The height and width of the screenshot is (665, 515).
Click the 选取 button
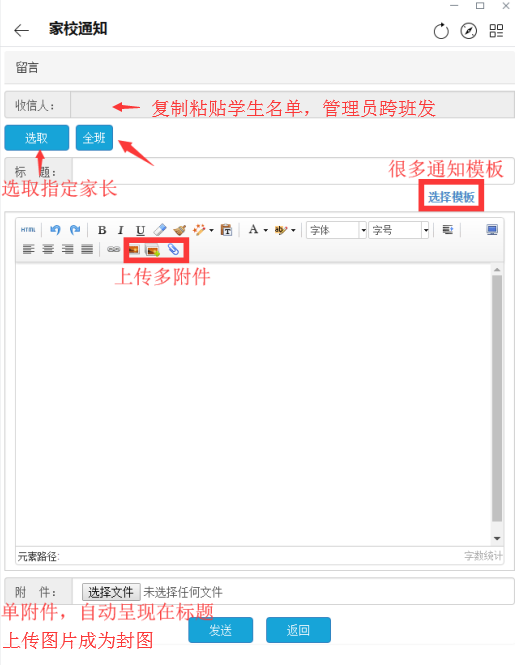37,138
